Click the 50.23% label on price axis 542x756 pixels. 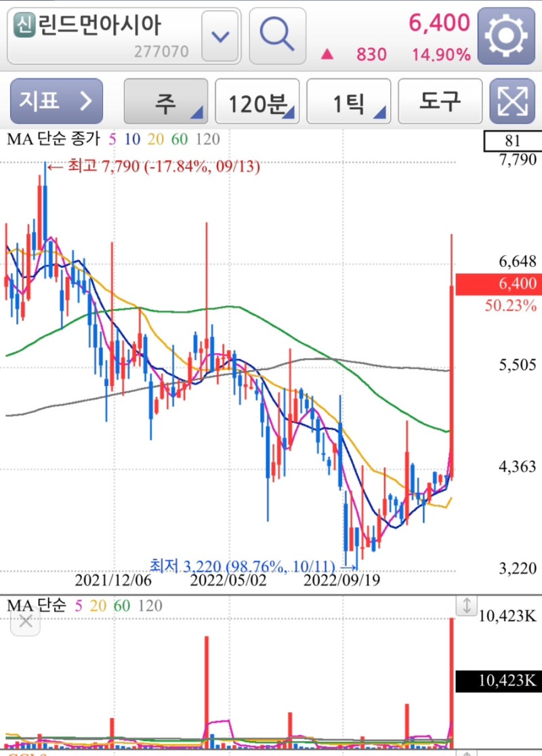pyautogui.click(x=511, y=306)
